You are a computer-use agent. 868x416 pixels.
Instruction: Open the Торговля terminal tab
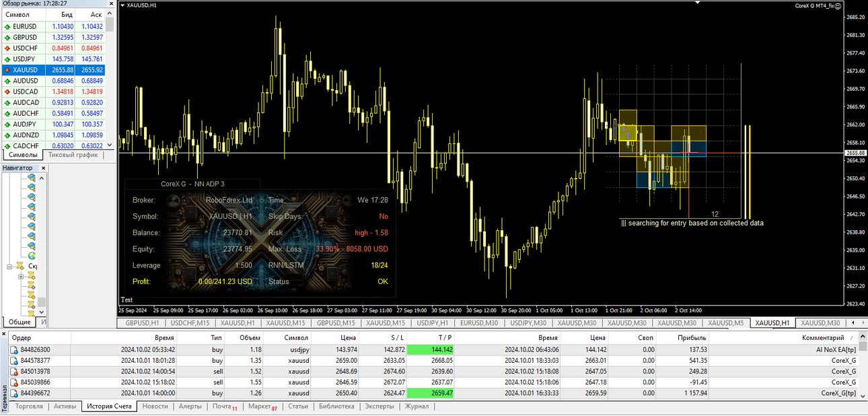coord(29,407)
